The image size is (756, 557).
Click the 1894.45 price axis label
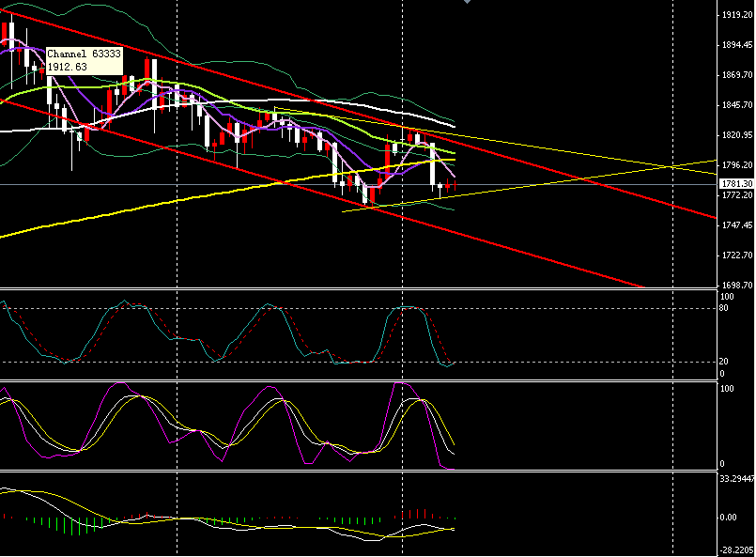click(x=737, y=45)
